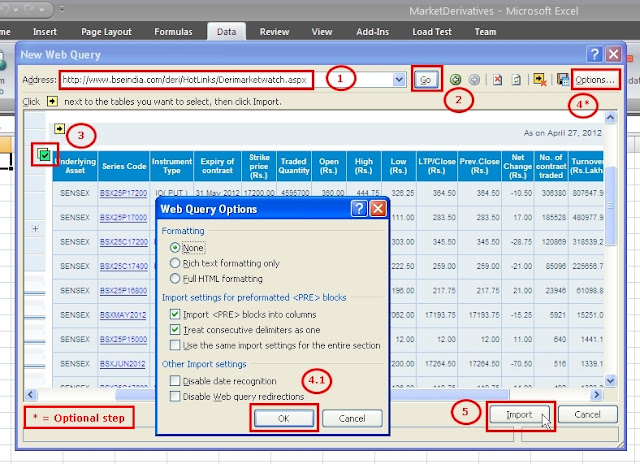The height and width of the screenshot is (464, 640).
Task: Click the vertical scrollbar up arrow
Action: tap(610, 118)
